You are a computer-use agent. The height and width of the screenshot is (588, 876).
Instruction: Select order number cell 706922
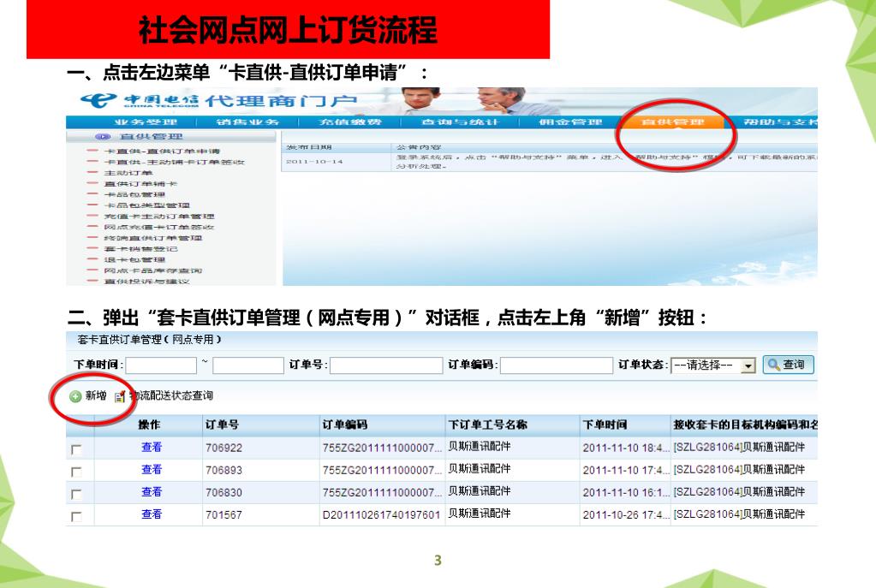point(223,448)
